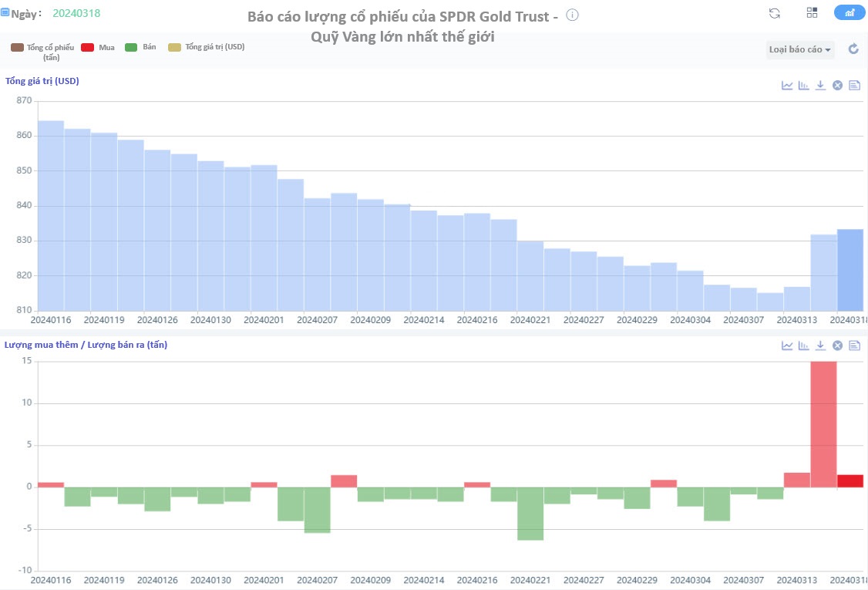Click the red bar at 20240216, bottom chart

(x=477, y=485)
